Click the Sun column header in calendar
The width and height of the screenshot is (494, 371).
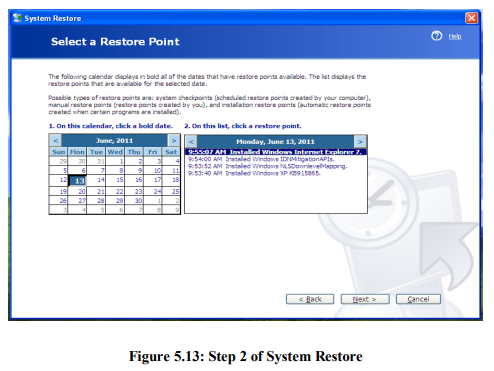pyautogui.click(x=59, y=152)
